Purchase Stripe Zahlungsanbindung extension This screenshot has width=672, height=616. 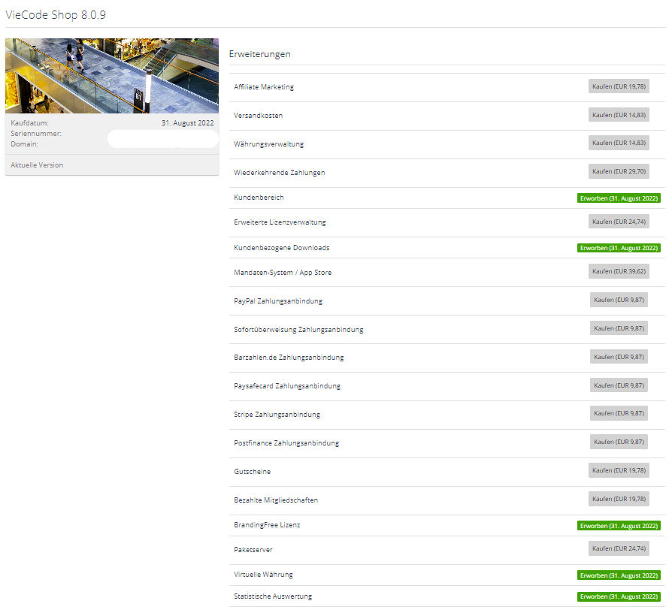coord(619,413)
